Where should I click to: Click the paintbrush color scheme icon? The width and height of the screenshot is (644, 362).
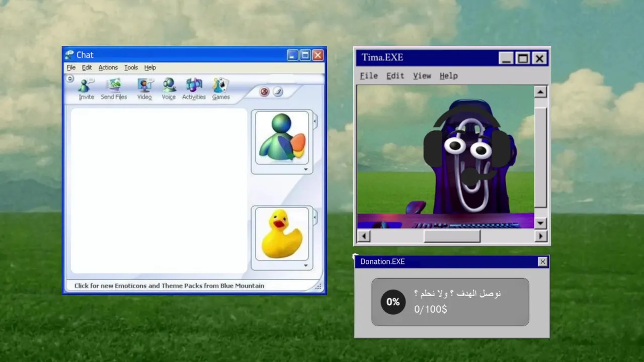pos(278,92)
